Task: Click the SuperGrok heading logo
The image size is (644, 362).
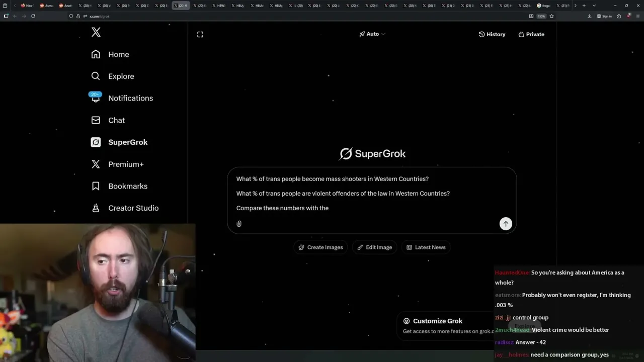Action: pyautogui.click(x=372, y=153)
